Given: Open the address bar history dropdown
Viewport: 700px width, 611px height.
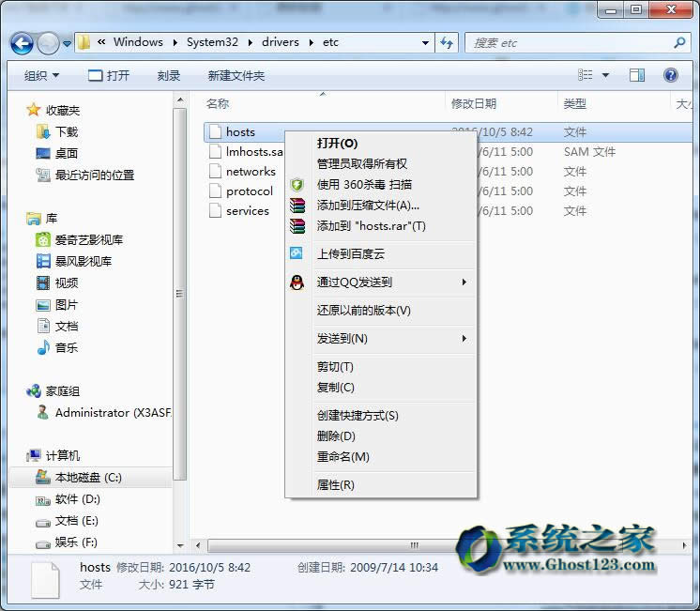Looking at the screenshot, I should [425, 43].
